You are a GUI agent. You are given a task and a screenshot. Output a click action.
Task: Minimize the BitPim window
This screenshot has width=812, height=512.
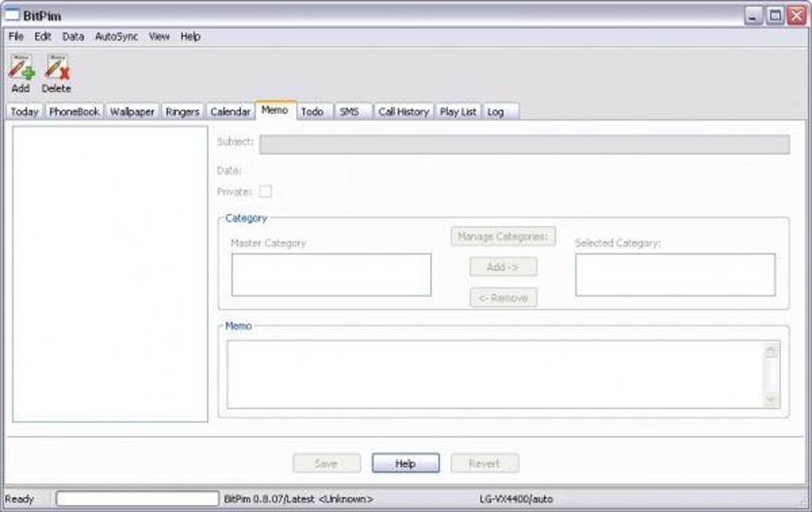(x=753, y=16)
